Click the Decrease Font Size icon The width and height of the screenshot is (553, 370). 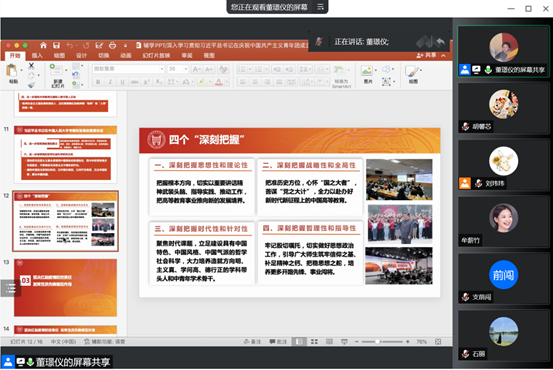pyautogui.click(x=209, y=69)
